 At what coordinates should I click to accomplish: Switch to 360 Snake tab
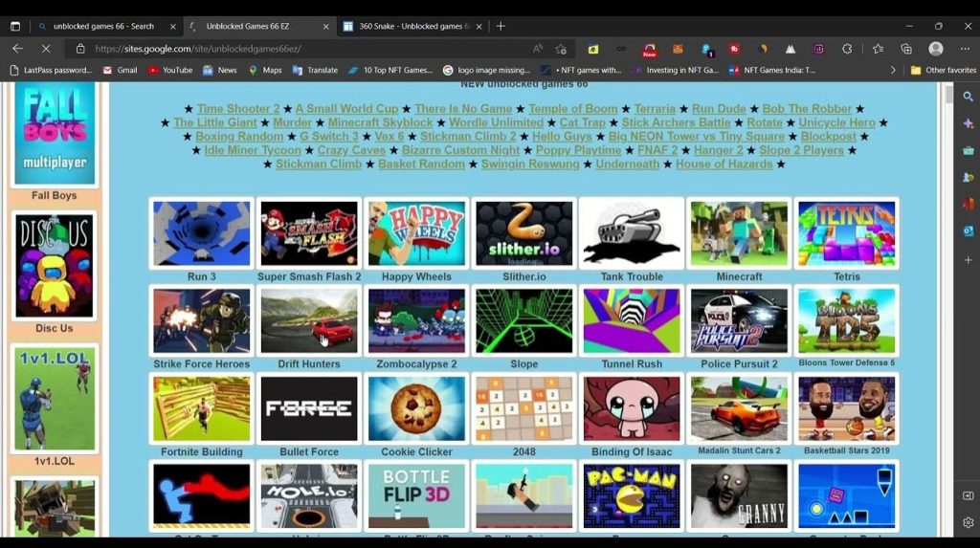pos(413,26)
